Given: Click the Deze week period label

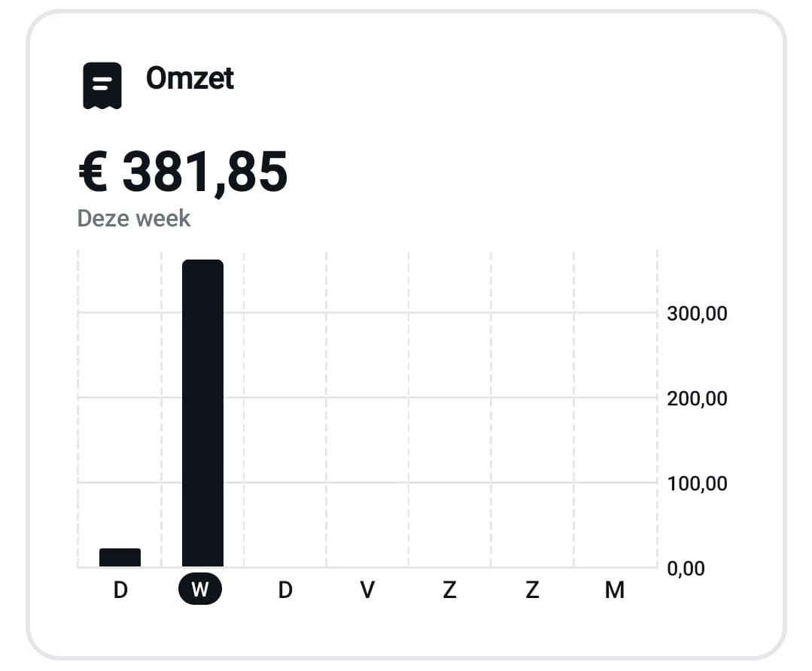Looking at the screenshot, I should tap(134, 218).
